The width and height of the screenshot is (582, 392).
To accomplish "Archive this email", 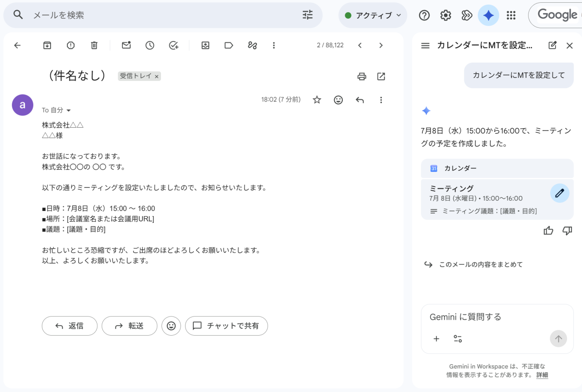I will click(47, 45).
